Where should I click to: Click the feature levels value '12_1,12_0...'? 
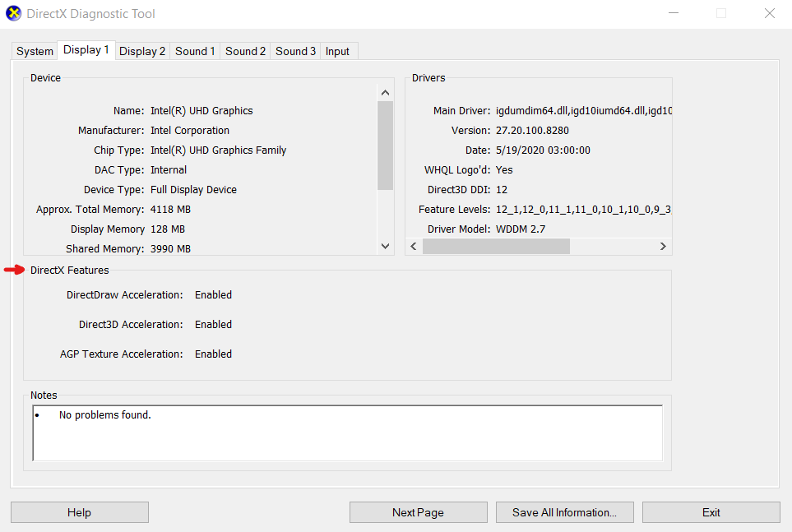[x=583, y=209]
